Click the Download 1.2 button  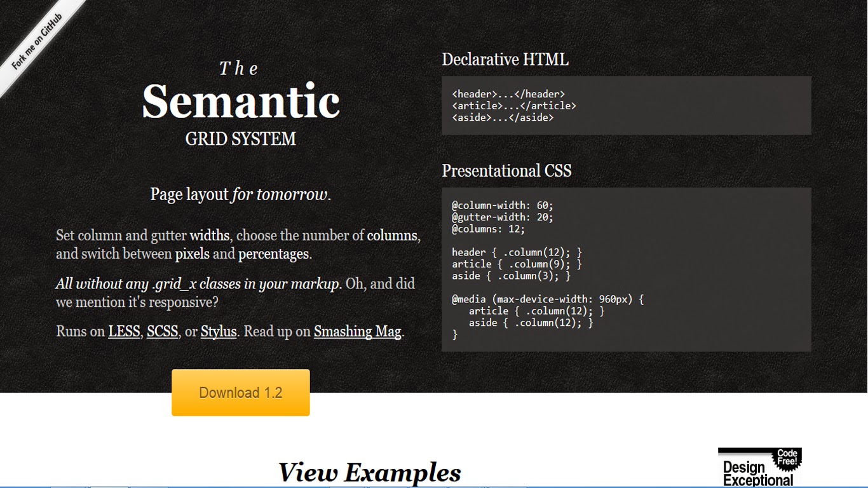pyautogui.click(x=241, y=393)
